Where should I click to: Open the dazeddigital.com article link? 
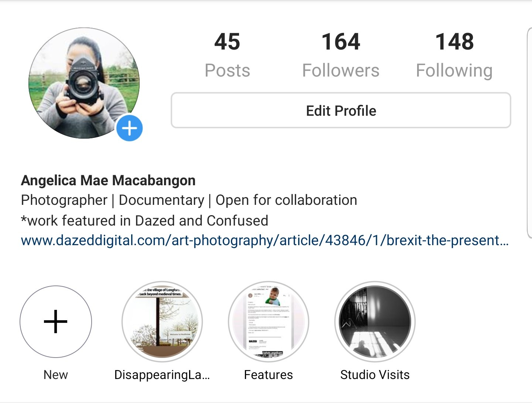pyautogui.click(x=265, y=240)
